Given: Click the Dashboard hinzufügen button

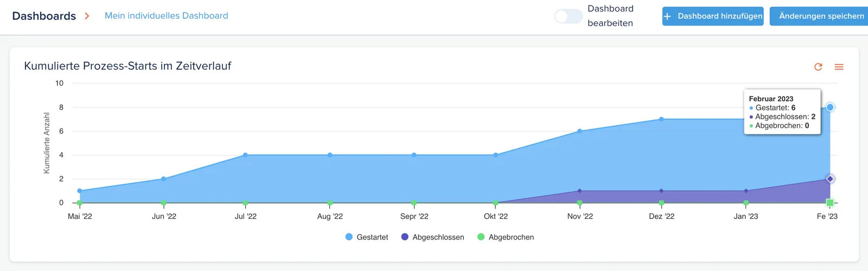Looking at the screenshot, I should pyautogui.click(x=713, y=16).
